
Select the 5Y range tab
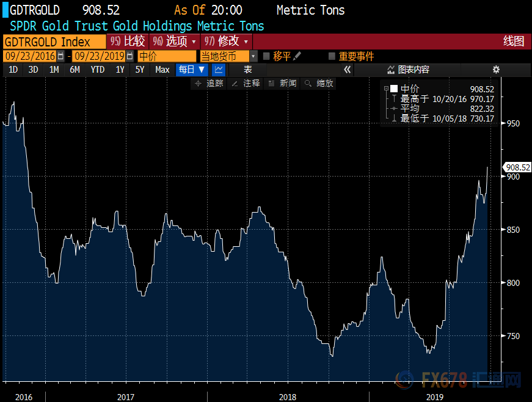click(140, 70)
